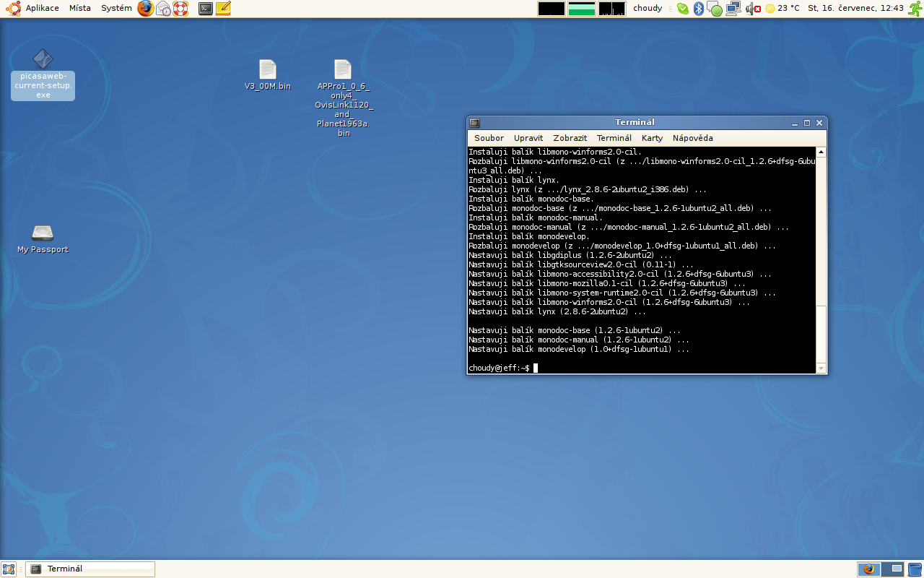Image resolution: width=924 pixels, height=578 pixels.
Task: Click the Terminál taskbar button
Action: (90, 569)
